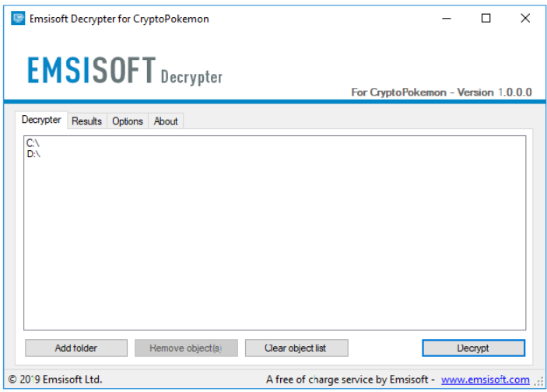Click the CryptoPokemon version label
Viewport: 547px width, 392px height.
pos(441,93)
